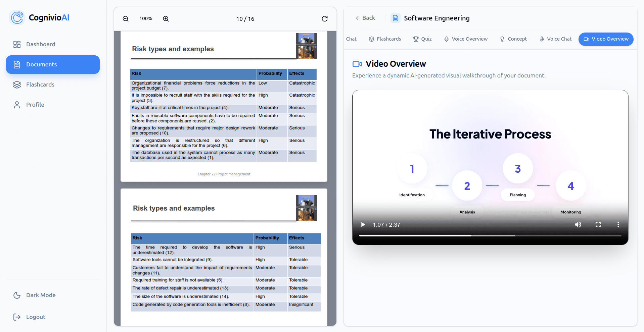Zoom in on the document with magnifier plus icon
This screenshot has height=332, width=644.
click(x=166, y=19)
